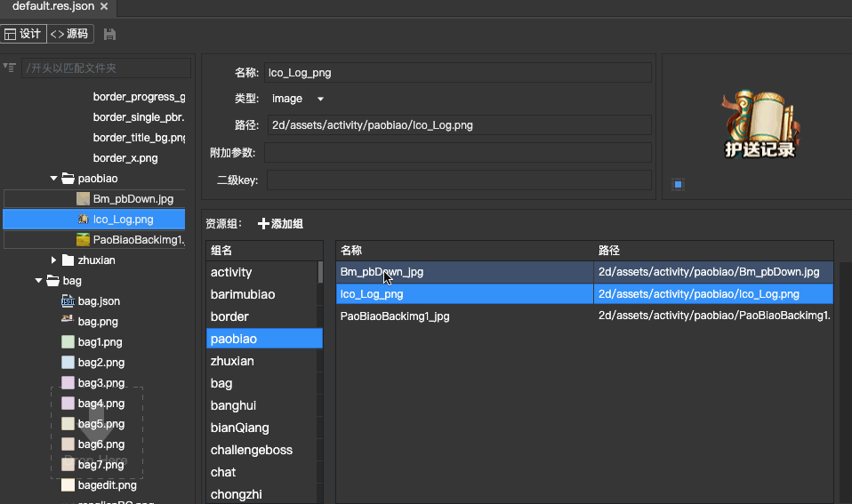Click the plus icon of 添加组

pyautogui.click(x=263, y=224)
